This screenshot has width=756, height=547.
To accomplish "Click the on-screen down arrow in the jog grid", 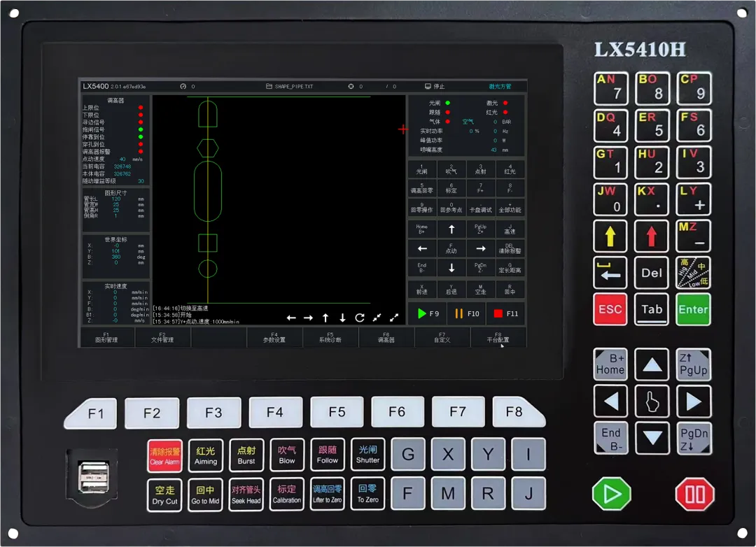I will pyautogui.click(x=451, y=268).
